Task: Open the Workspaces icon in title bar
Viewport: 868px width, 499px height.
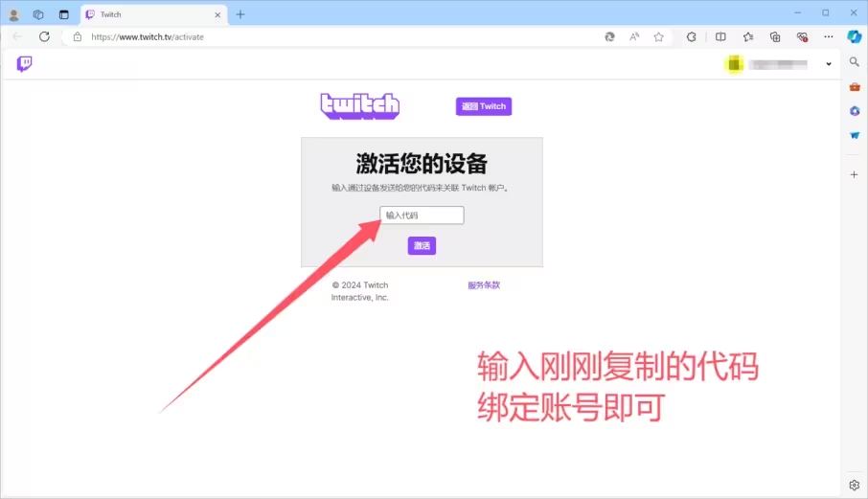Action: pos(38,15)
